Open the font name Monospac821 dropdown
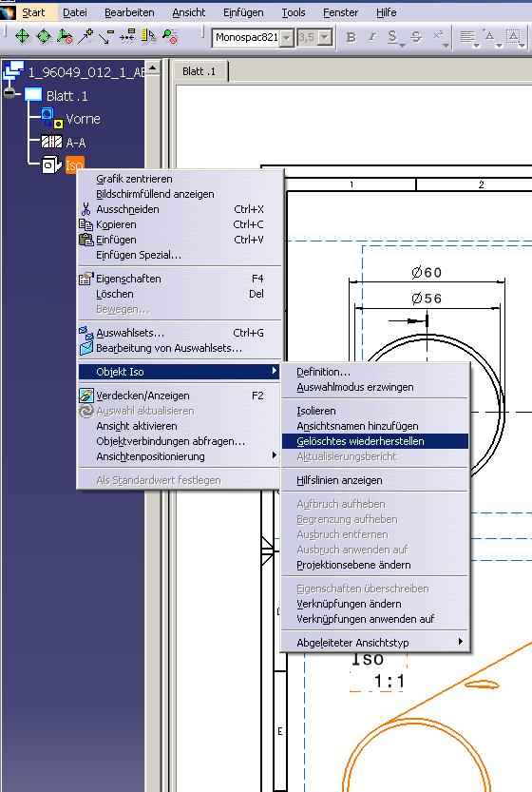The width and height of the screenshot is (532, 792). [287, 37]
